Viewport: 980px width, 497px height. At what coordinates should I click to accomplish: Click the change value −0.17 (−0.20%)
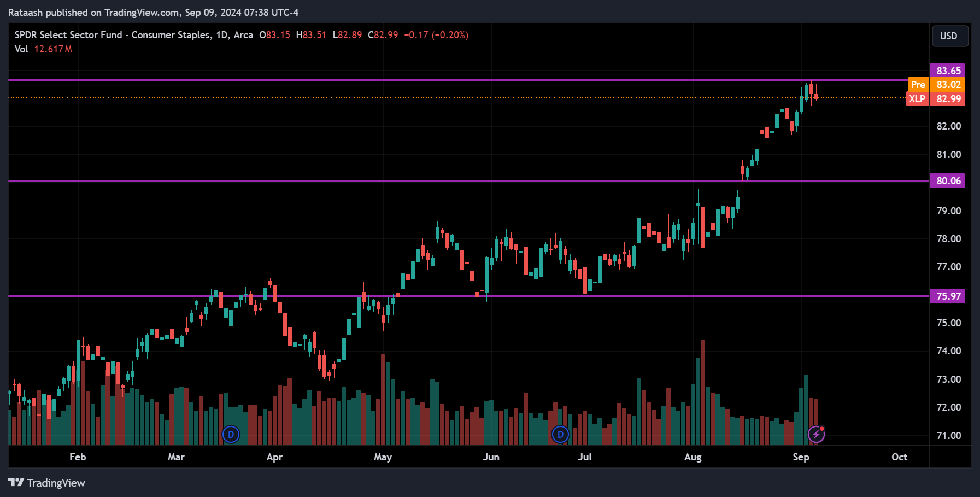(436, 35)
